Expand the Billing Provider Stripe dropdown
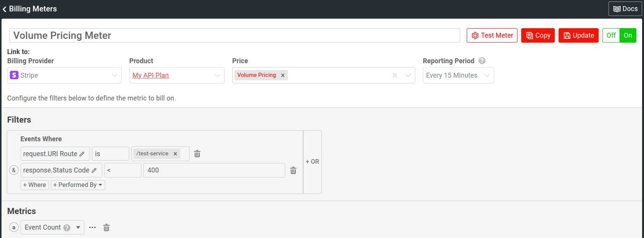The width and height of the screenshot is (644, 238). point(114,75)
